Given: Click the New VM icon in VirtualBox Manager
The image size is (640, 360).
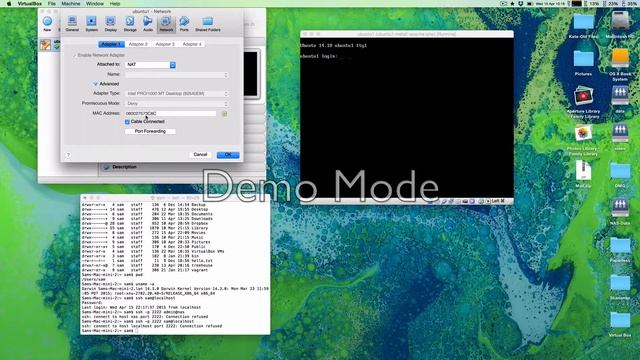Looking at the screenshot, I should [47, 24].
